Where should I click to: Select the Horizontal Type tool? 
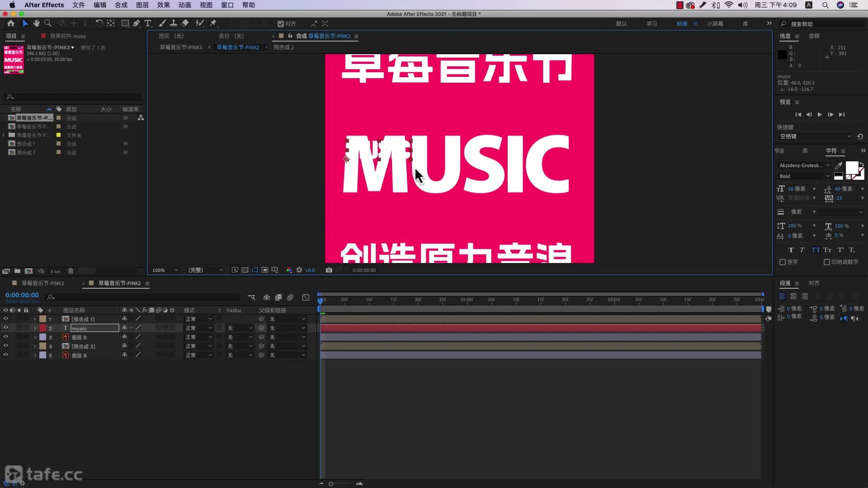point(148,23)
